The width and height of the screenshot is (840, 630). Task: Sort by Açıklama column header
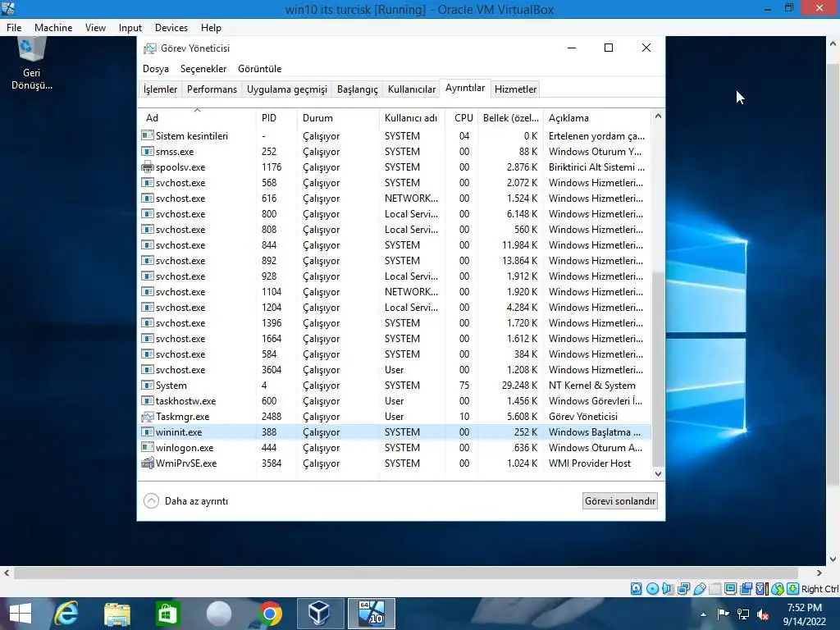[x=597, y=118]
